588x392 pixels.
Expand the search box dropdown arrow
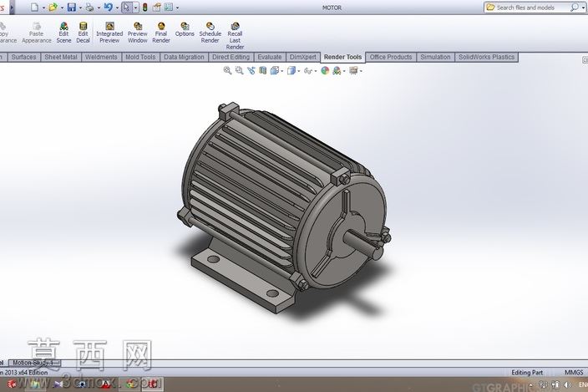(582, 8)
